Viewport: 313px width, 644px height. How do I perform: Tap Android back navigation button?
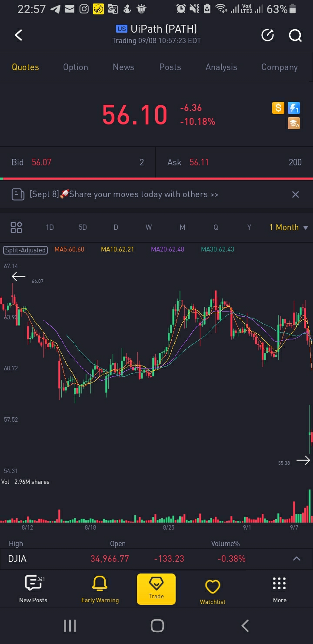coord(245,626)
